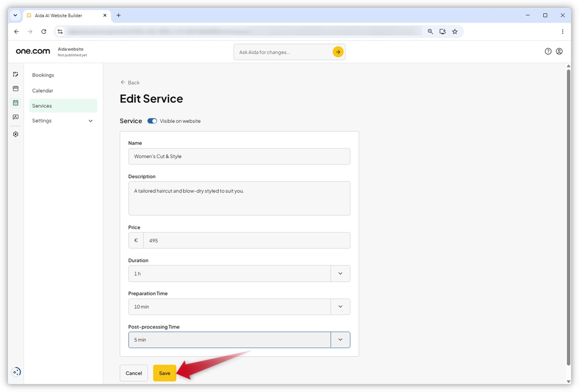
Task: Open the settings gear sidebar icon
Action: [x=16, y=134]
